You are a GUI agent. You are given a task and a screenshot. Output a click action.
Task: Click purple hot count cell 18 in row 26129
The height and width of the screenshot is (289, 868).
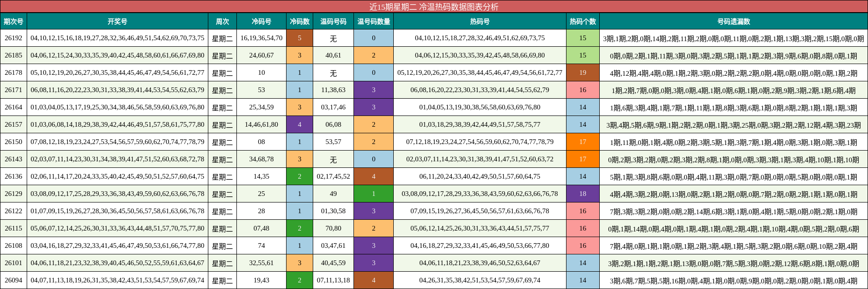(x=583, y=194)
